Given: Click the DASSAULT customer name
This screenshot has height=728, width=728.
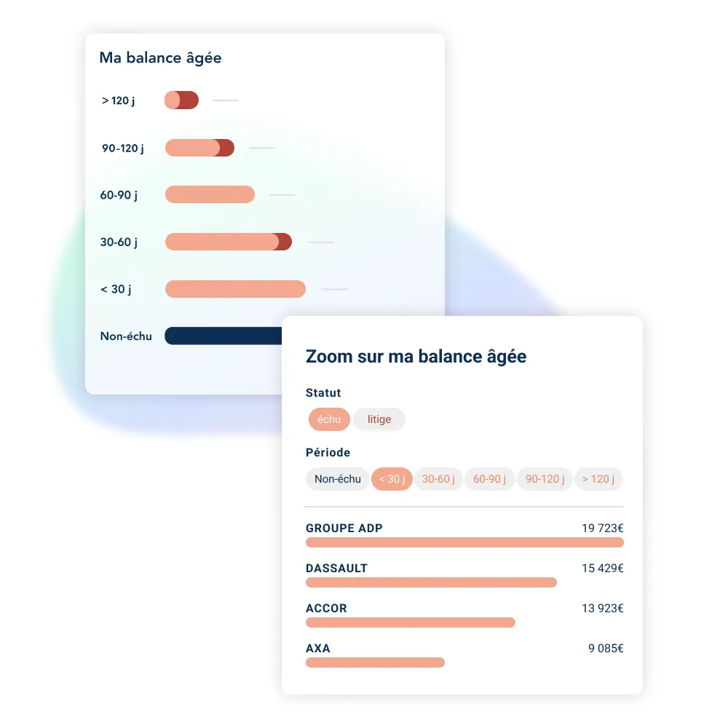Looking at the screenshot, I should [x=336, y=569].
